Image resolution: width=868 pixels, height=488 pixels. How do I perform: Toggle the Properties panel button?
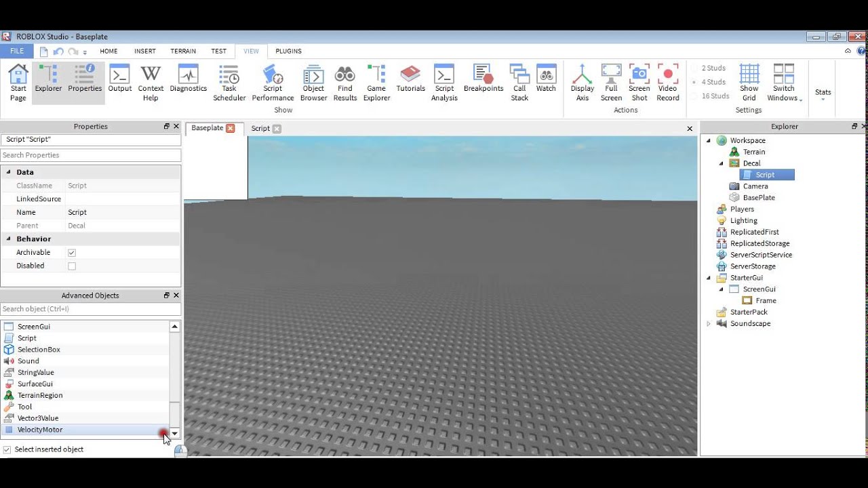[85, 83]
